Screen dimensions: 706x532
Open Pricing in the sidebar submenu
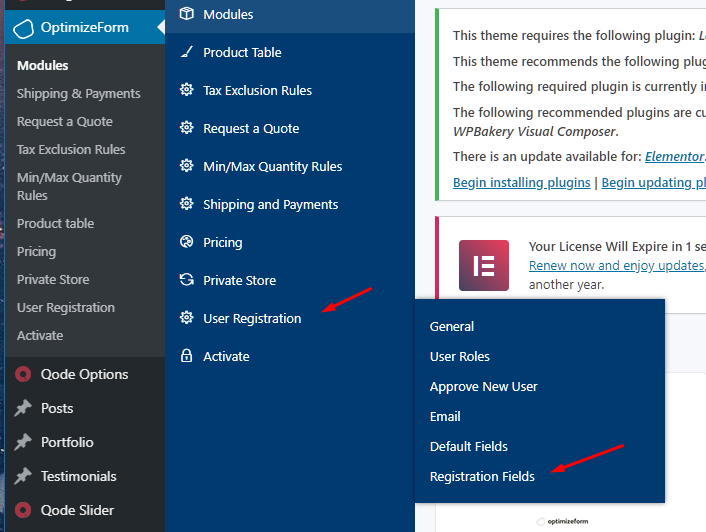tap(36, 252)
